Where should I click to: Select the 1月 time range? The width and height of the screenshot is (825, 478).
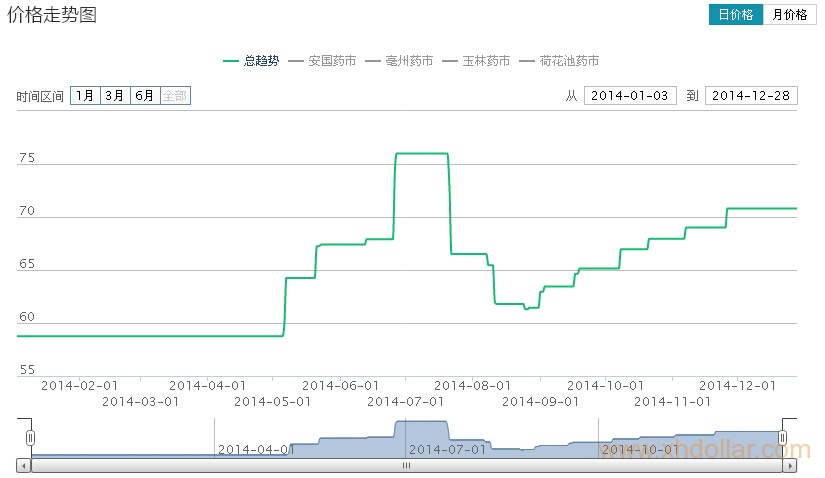85,96
